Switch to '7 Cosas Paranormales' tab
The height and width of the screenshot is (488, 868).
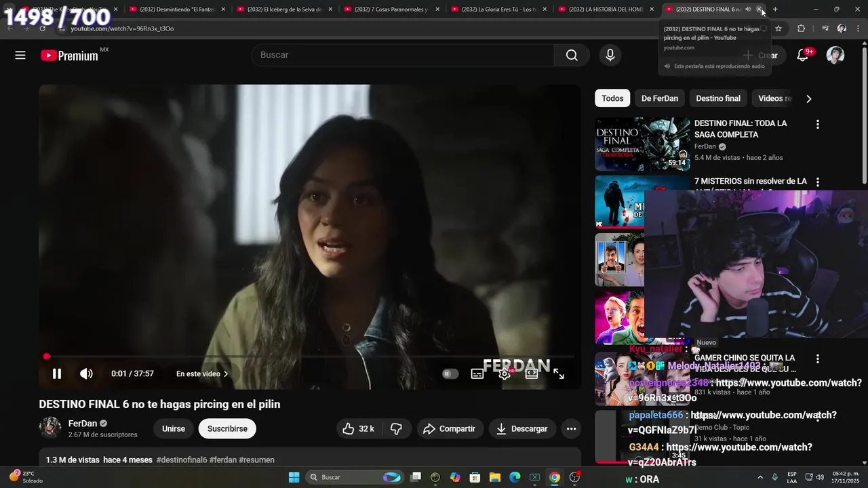pos(391,9)
